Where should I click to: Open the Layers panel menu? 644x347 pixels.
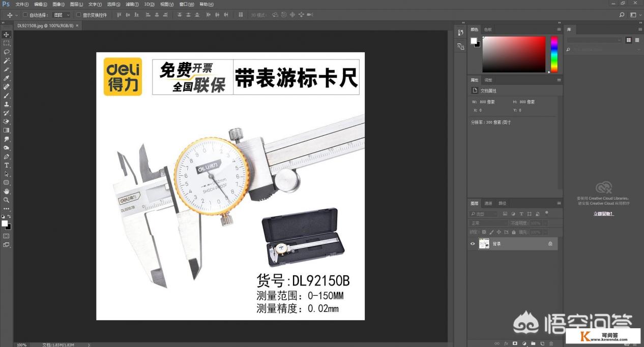coord(559,203)
